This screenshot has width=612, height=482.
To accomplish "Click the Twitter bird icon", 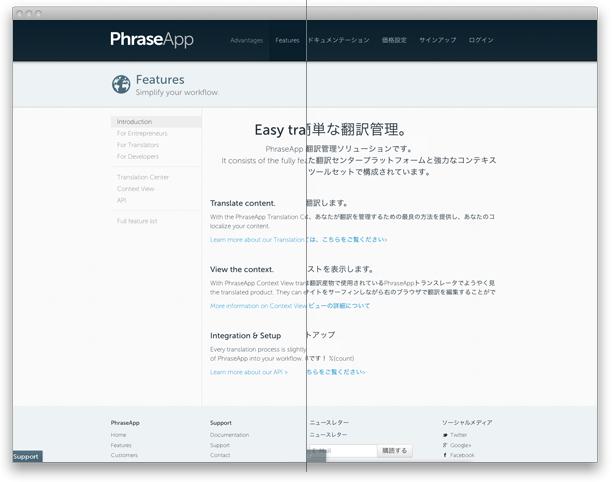I will (445, 435).
